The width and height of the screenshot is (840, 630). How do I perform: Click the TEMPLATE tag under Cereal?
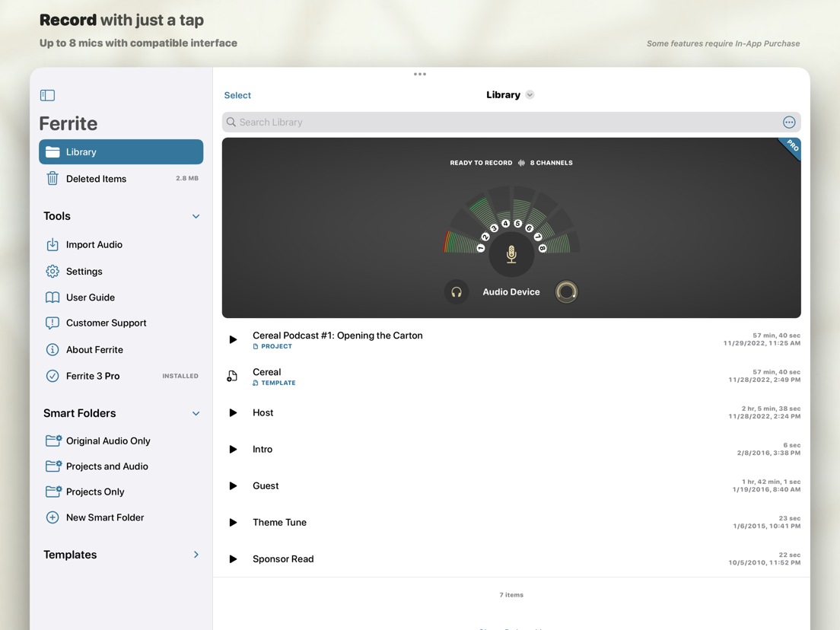point(274,383)
